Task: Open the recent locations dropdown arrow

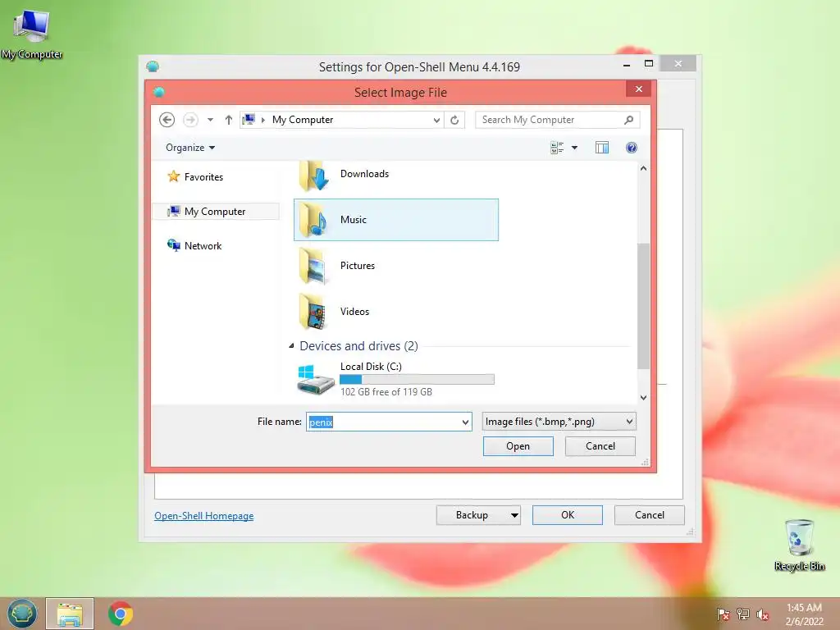Action: point(211,120)
